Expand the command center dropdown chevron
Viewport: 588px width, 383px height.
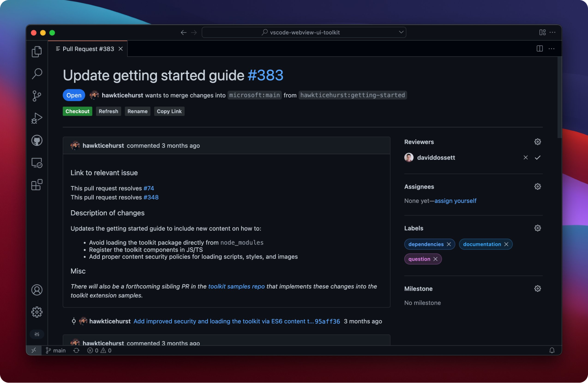click(401, 32)
